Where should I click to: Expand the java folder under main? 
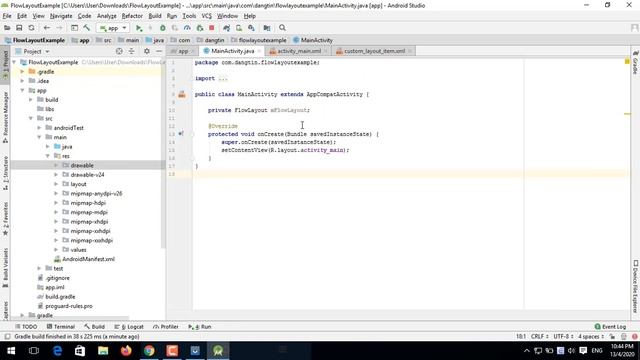click(48, 147)
